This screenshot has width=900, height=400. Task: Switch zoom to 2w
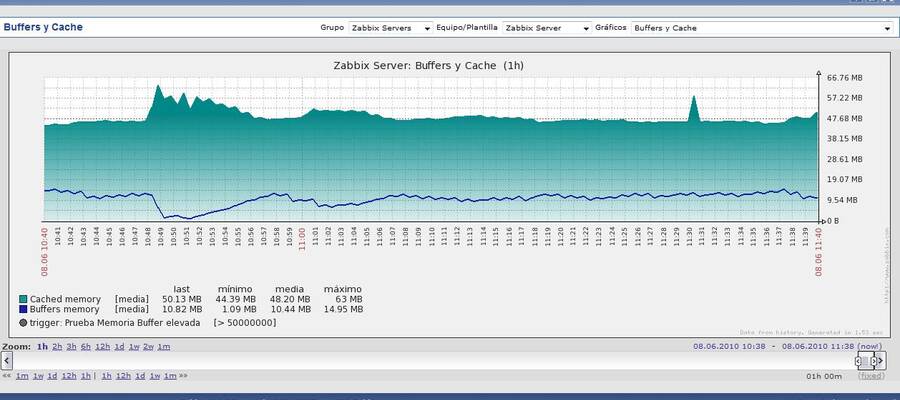tap(148, 346)
